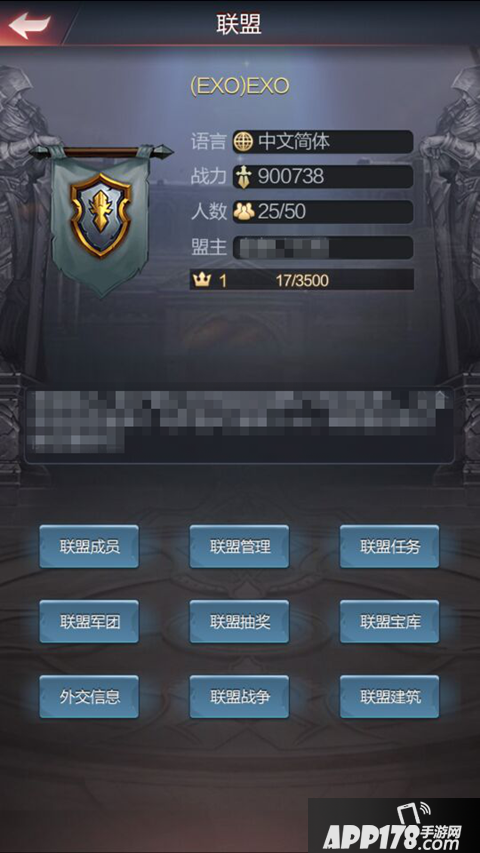Tap the alliance shield banner emblem
This screenshot has width=480, height=853.
pyautogui.click(x=100, y=216)
